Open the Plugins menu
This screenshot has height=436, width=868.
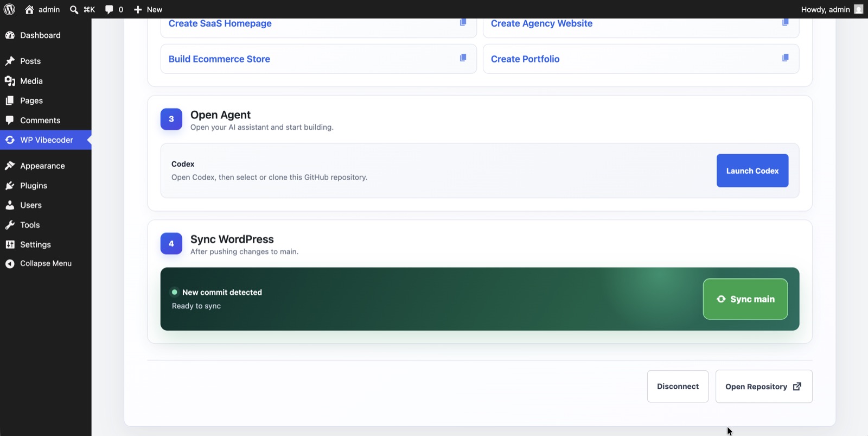pos(46,186)
